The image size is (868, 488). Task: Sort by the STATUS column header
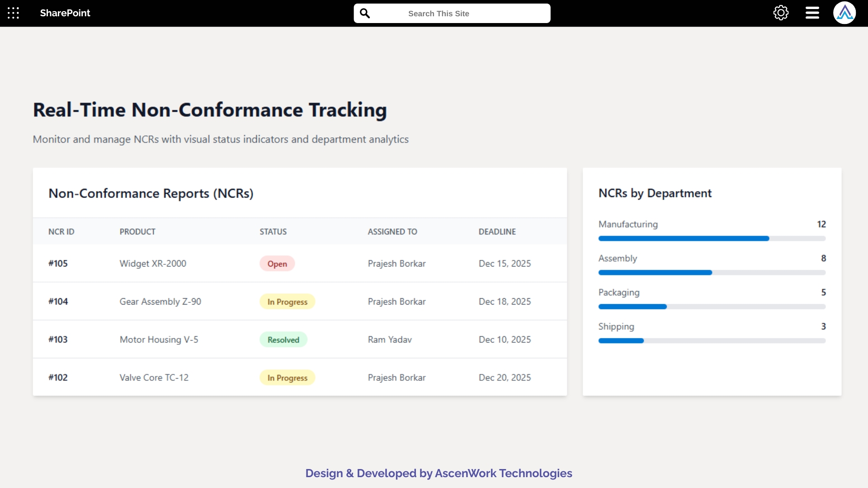click(273, 231)
